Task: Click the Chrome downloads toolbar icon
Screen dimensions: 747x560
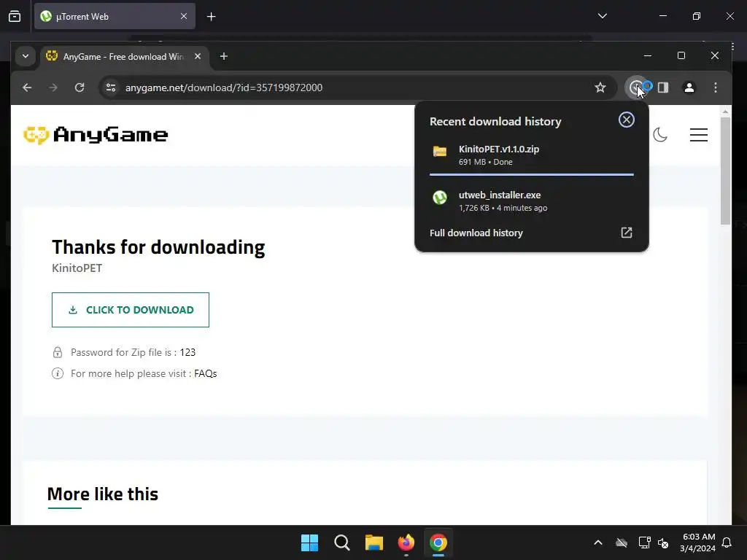Action: 636,87
